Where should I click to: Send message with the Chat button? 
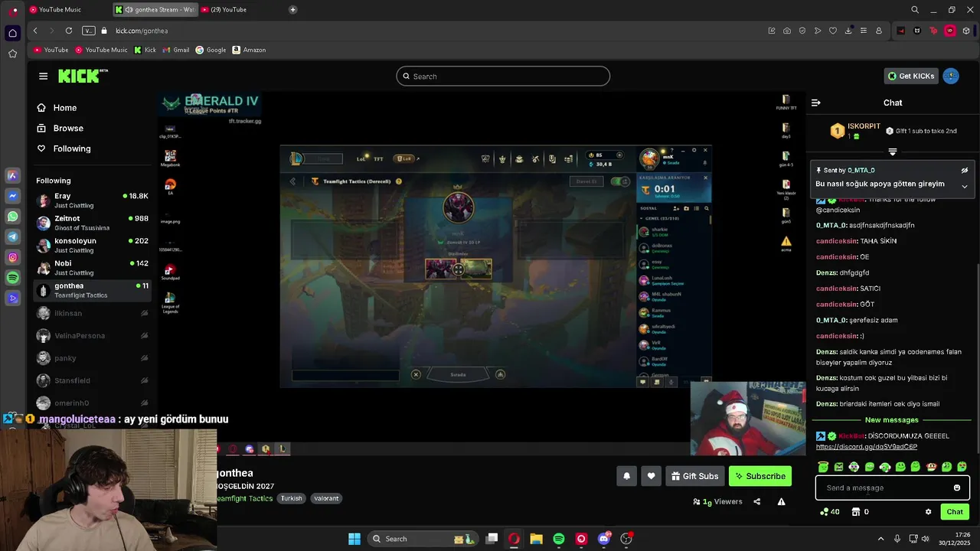point(955,512)
